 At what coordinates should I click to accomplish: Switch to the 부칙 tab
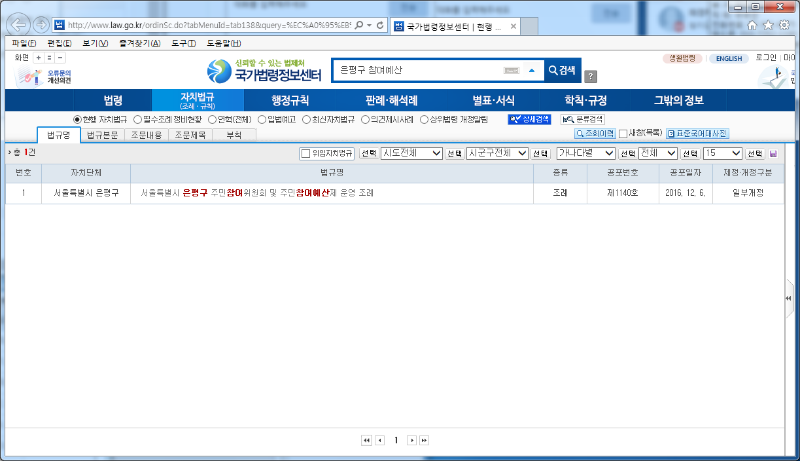tap(234, 135)
